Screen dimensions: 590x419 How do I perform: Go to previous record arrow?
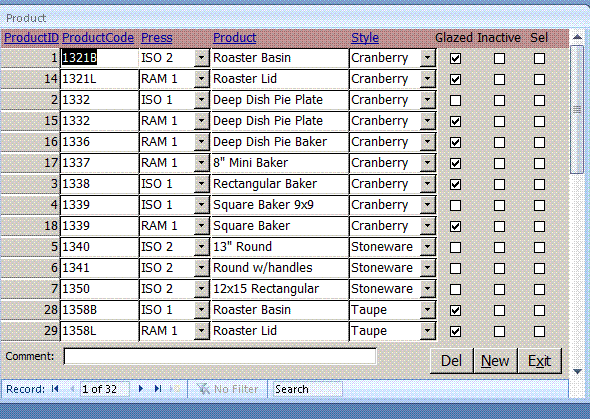73,389
